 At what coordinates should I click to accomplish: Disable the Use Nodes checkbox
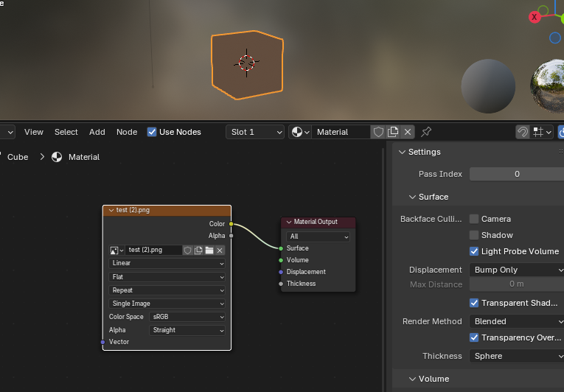click(x=152, y=132)
